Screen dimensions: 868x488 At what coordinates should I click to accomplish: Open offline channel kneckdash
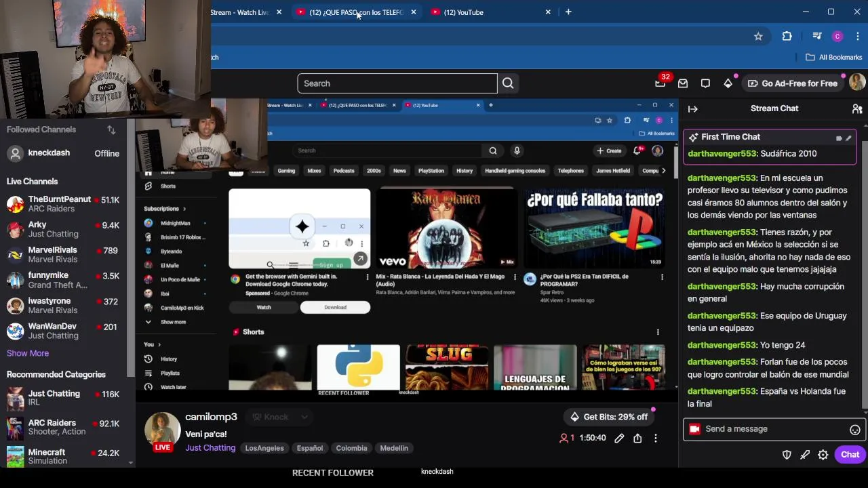click(63, 153)
